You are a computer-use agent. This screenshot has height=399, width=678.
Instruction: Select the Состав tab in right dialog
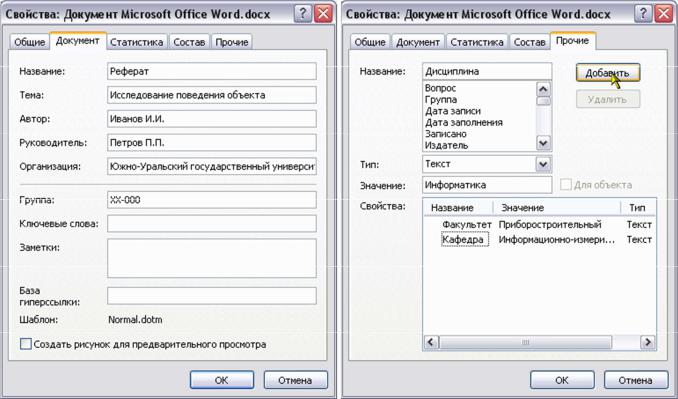point(529,42)
